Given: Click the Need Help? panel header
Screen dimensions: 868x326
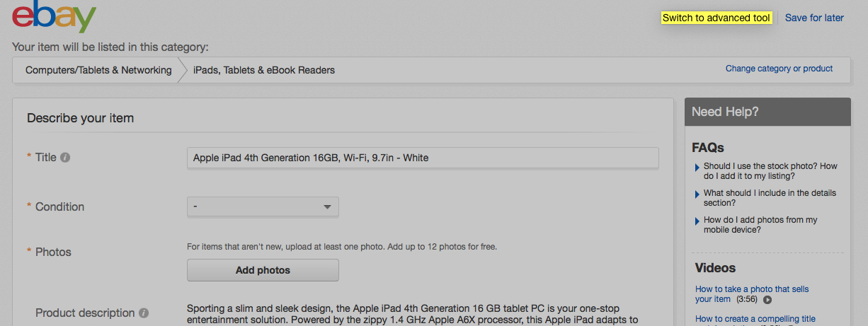Looking at the screenshot, I should point(767,112).
